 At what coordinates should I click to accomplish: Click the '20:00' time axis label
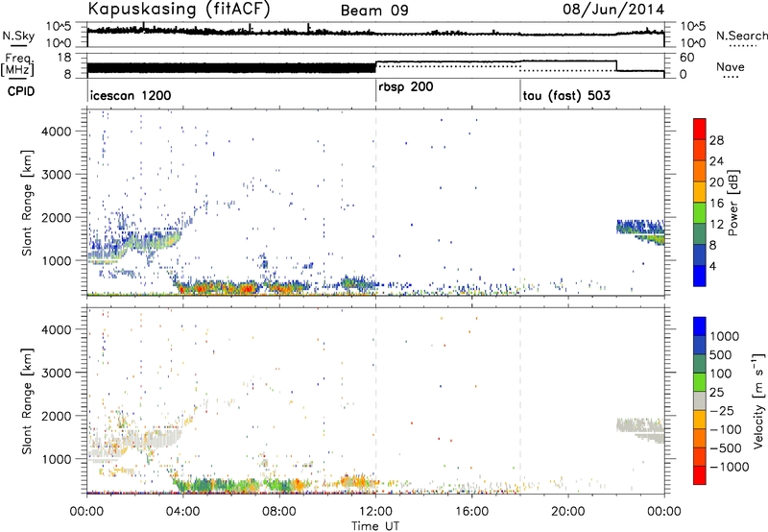568,512
